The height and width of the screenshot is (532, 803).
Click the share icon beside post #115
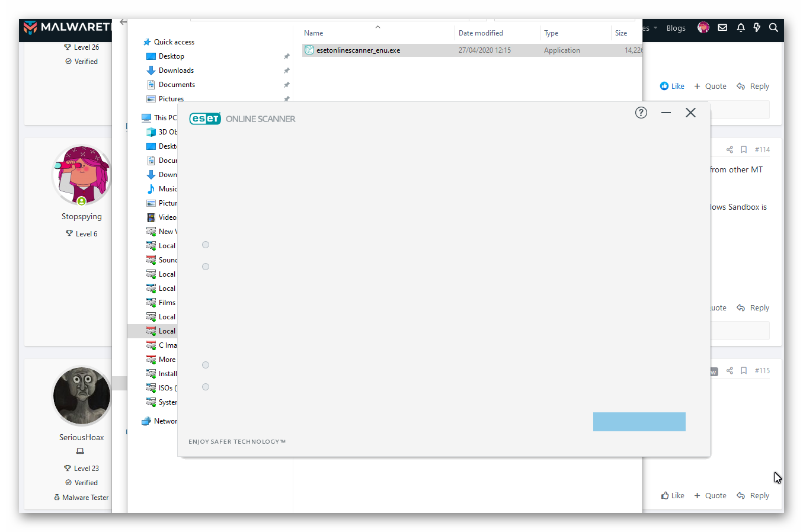730,371
